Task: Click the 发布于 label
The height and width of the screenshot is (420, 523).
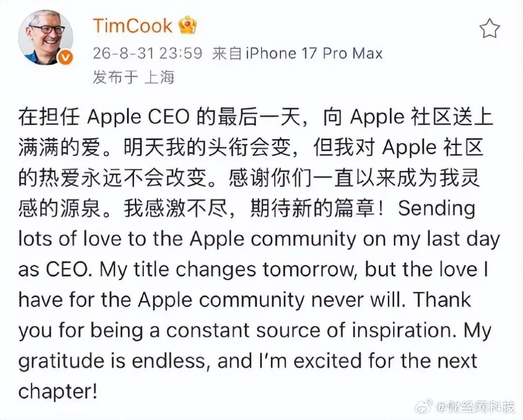Action: pos(115,77)
